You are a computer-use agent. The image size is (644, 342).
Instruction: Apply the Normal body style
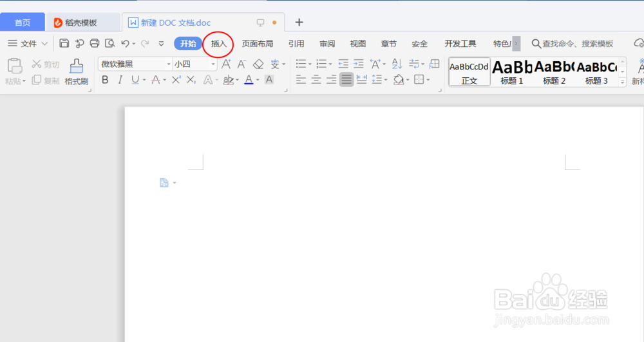[x=469, y=72]
